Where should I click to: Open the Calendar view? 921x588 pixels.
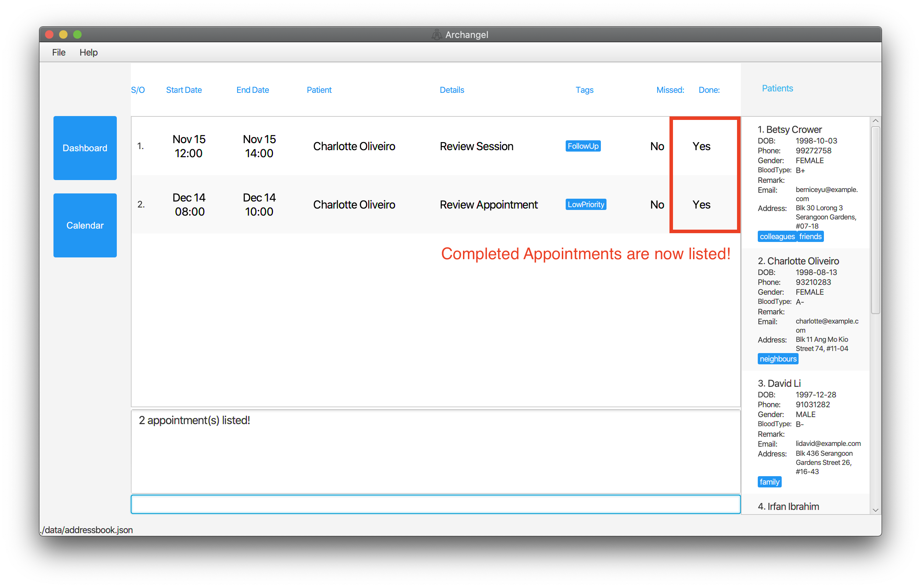pyautogui.click(x=85, y=225)
